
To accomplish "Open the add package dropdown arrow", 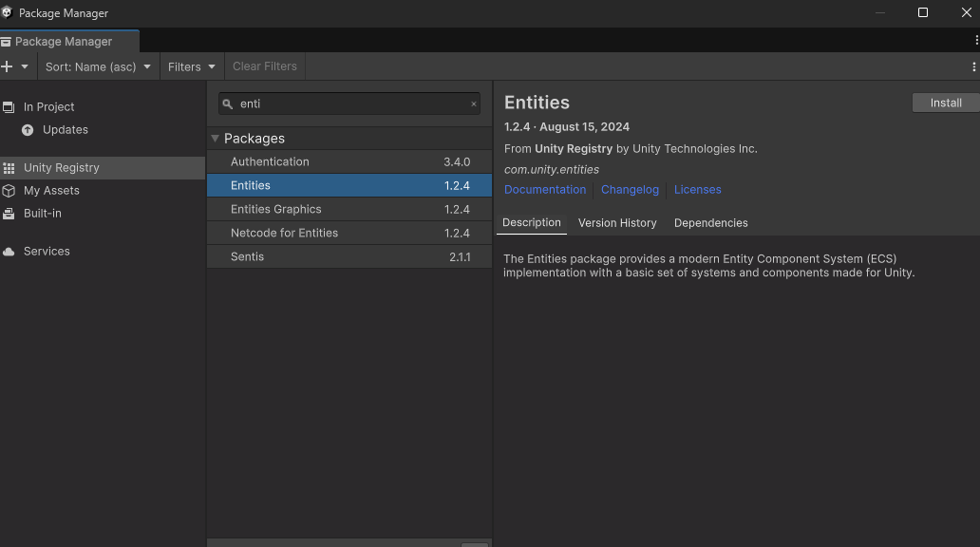I will click(25, 66).
